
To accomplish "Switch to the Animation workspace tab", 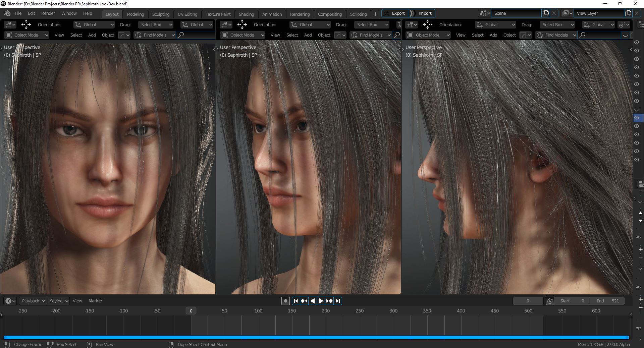I will coord(272,14).
